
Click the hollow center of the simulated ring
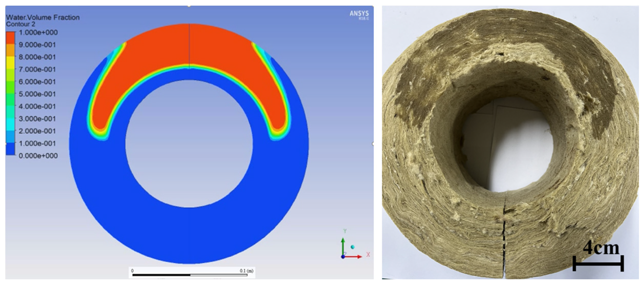pos(189,143)
